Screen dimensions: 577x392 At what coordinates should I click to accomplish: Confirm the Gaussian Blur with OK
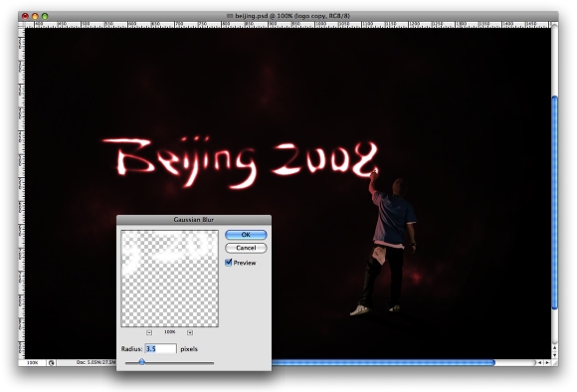pyautogui.click(x=246, y=235)
